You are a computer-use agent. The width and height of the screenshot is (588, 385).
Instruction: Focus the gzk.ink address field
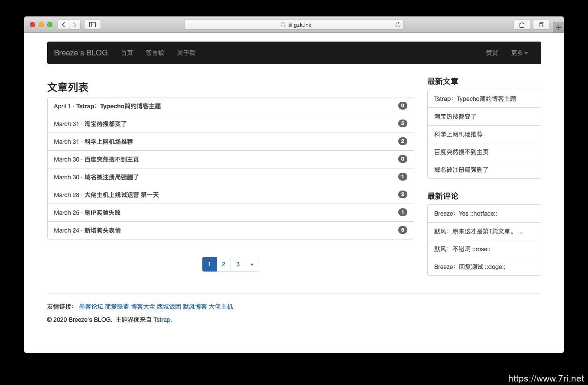[294, 25]
